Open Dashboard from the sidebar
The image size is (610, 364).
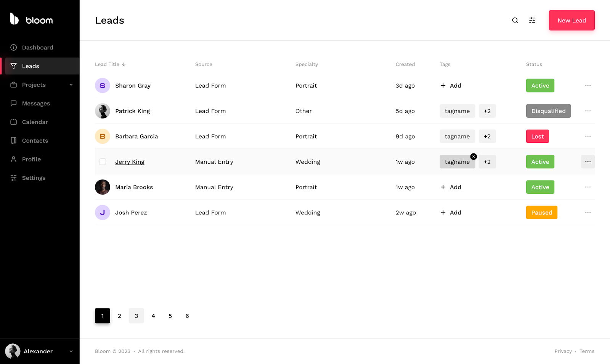click(37, 48)
